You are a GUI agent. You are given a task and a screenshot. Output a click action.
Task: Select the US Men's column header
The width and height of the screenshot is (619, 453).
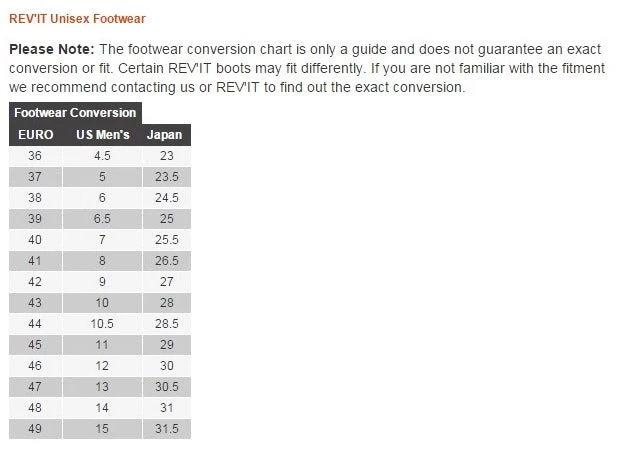click(102, 135)
